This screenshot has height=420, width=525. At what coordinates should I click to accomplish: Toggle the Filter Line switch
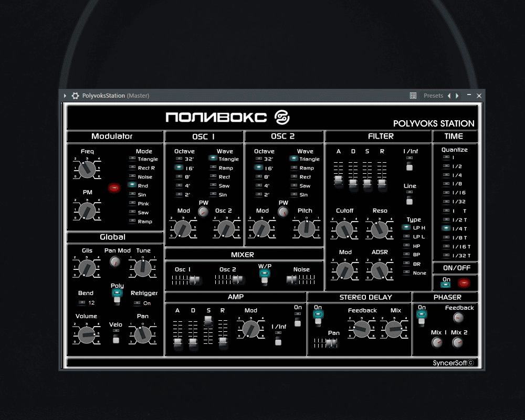(409, 199)
